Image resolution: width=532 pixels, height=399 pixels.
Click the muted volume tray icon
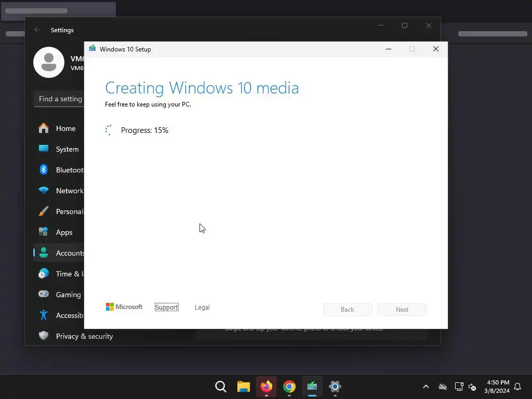pyautogui.click(x=472, y=387)
